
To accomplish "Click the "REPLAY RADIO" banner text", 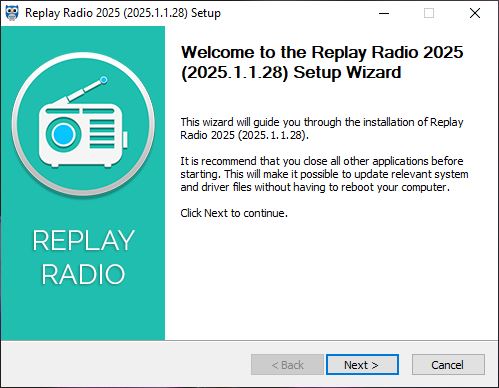I will [x=83, y=257].
